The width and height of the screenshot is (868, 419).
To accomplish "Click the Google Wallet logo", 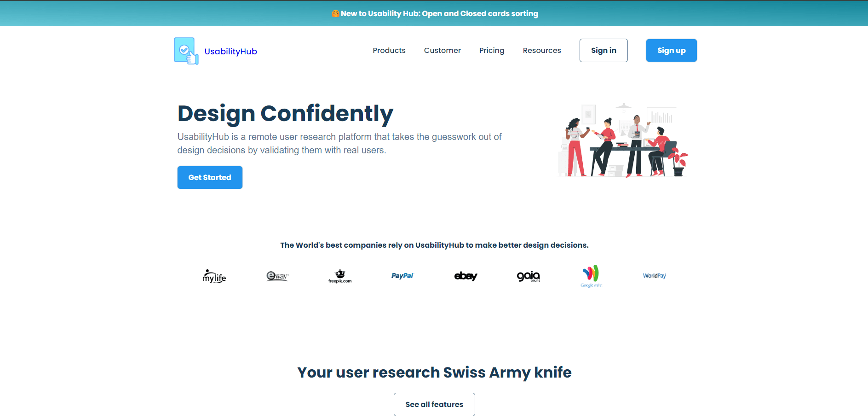I will 591,276.
